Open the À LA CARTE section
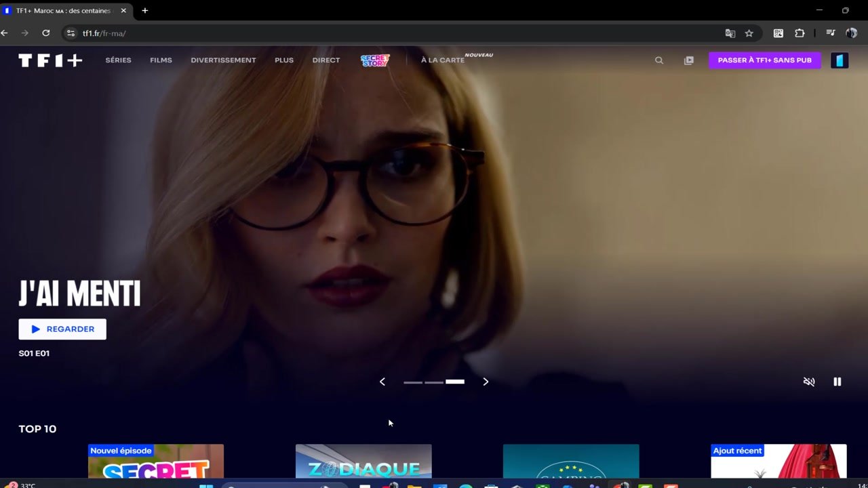The width and height of the screenshot is (868, 488). tap(443, 60)
